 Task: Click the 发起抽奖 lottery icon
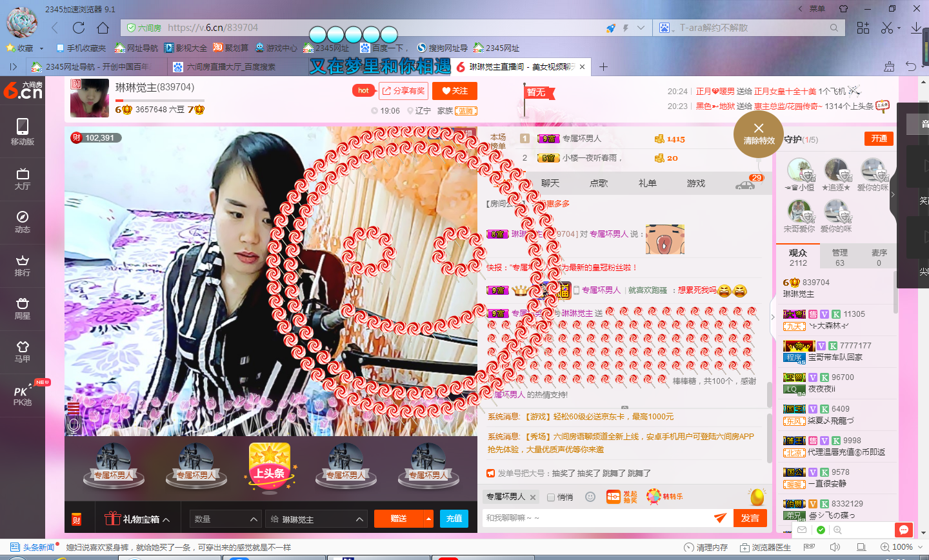[622, 497]
